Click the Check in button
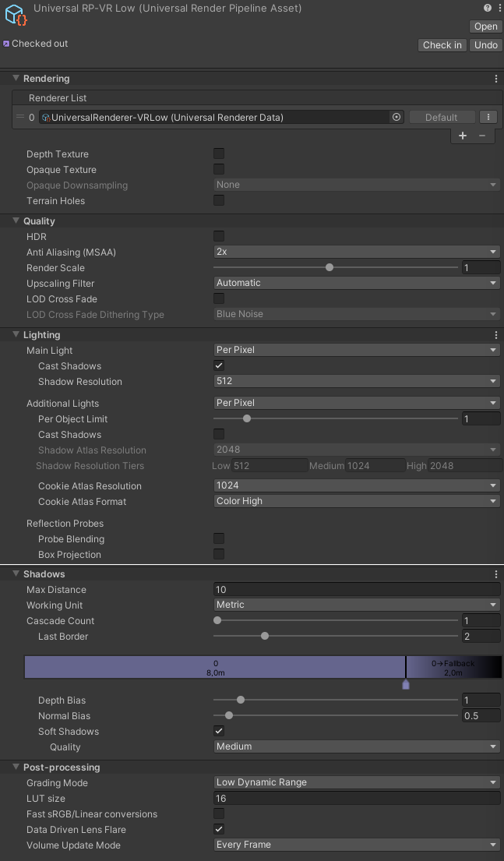This screenshot has height=861, width=504. [442, 44]
